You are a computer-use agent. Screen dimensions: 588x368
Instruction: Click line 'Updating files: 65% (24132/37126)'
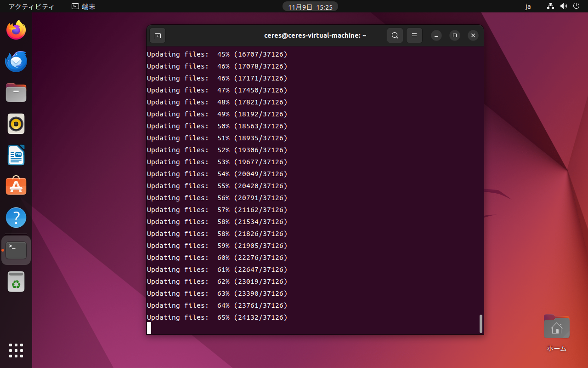click(x=217, y=317)
